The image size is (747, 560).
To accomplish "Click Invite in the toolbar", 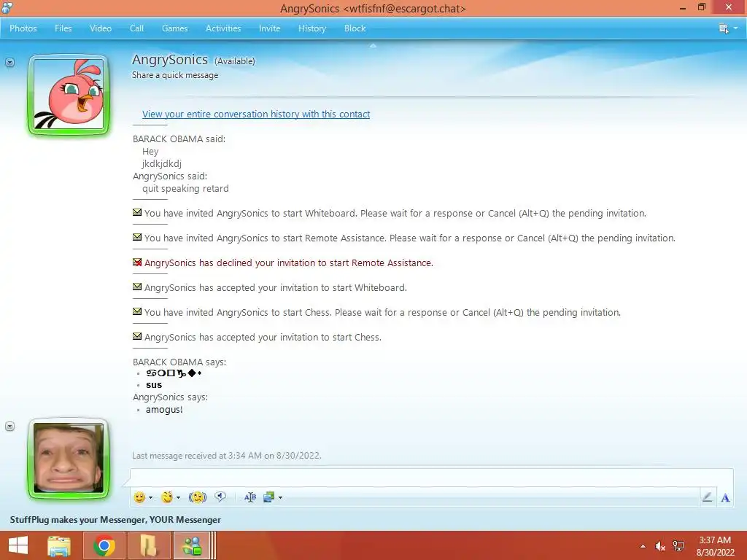I will (x=270, y=28).
